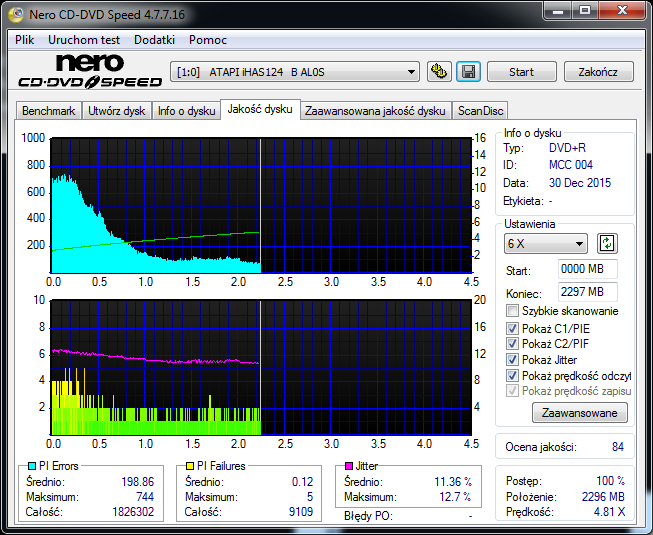The image size is (653, 535).
Task: Click the position value 2296 MB
Action: point(603,497)
